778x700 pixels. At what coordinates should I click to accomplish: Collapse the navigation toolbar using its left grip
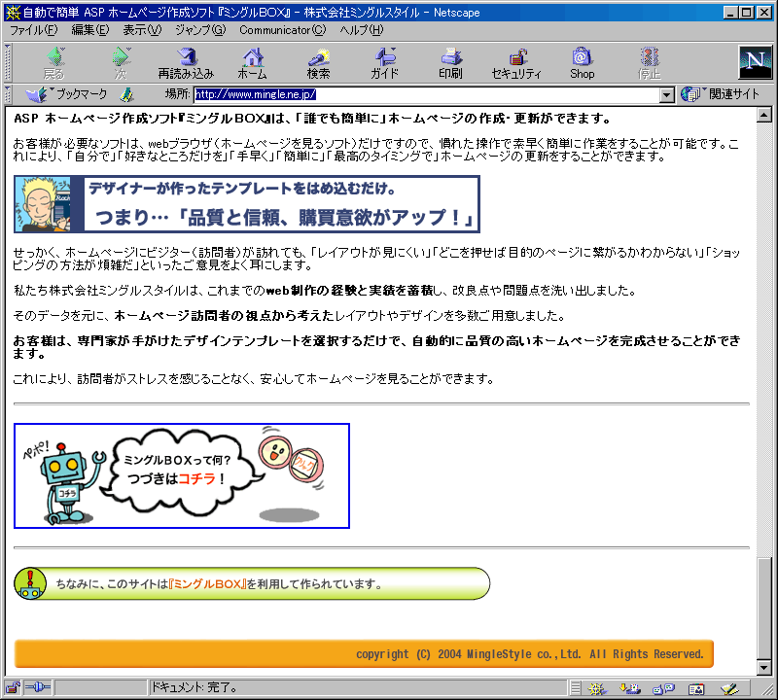pos(8,63)
